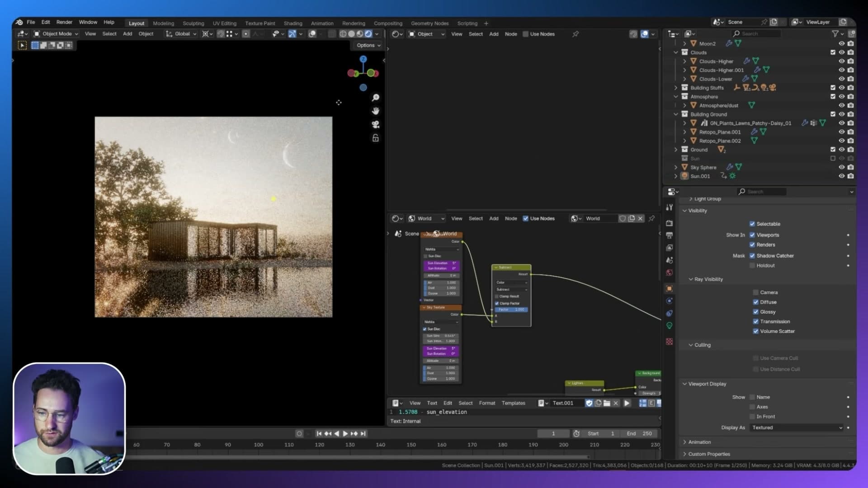Switch viewport shading to rendered mode

tap(368, 34)
